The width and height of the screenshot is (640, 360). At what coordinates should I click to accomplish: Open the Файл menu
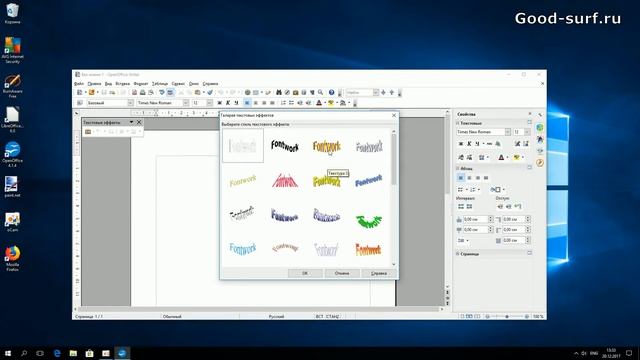(79, 84)
